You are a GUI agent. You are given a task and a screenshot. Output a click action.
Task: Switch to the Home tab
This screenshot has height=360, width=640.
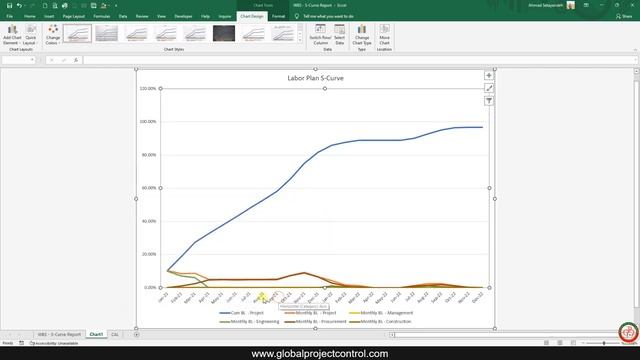[x=29, y=16]
